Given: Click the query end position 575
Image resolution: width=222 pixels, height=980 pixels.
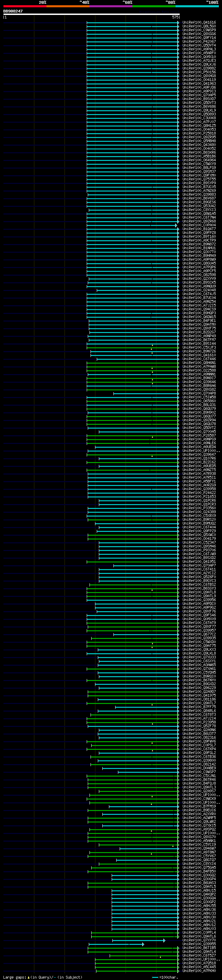Looking at the screenshot, I should [175, 17].
